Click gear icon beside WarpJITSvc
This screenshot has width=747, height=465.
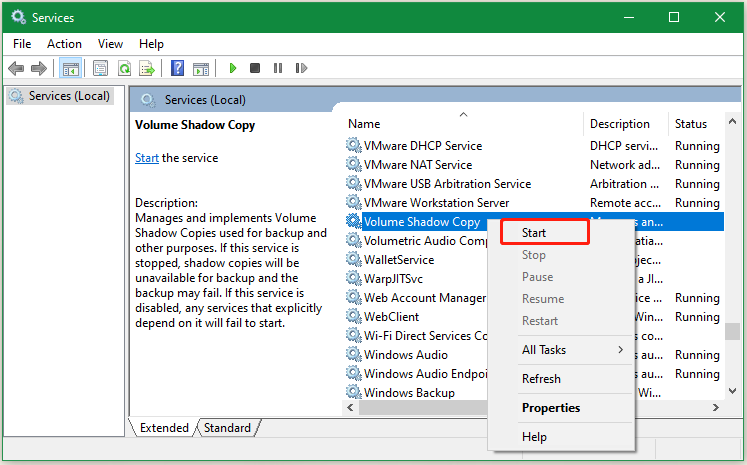tap(353, 278)
